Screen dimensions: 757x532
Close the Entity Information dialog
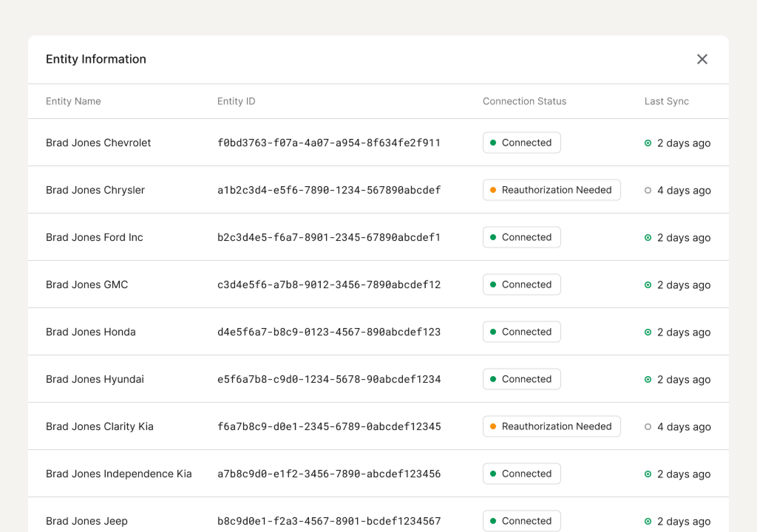pyautogui.click(x=702, y=59)
